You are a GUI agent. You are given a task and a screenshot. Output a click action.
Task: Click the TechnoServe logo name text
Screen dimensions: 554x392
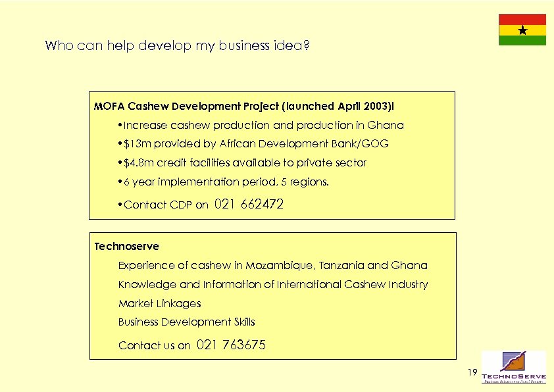(514, 376)
